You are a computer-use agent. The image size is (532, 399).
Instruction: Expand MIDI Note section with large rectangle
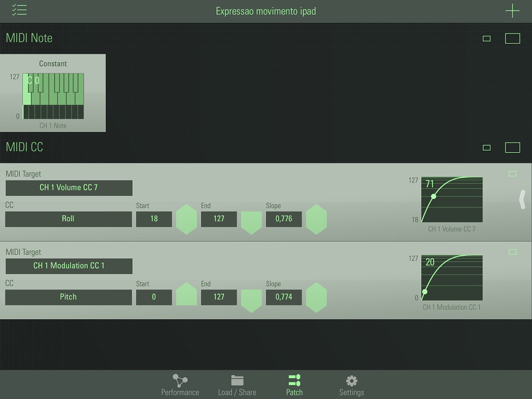[512, 39]
